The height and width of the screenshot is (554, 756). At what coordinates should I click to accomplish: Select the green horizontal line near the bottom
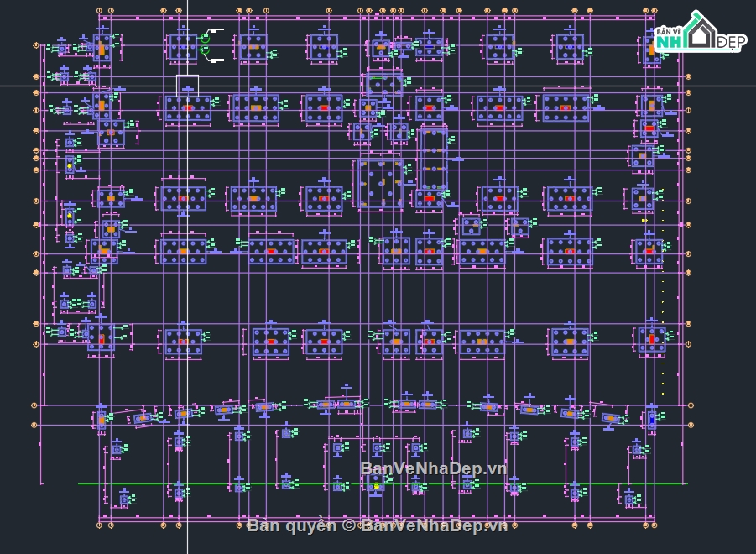[381, 483]
